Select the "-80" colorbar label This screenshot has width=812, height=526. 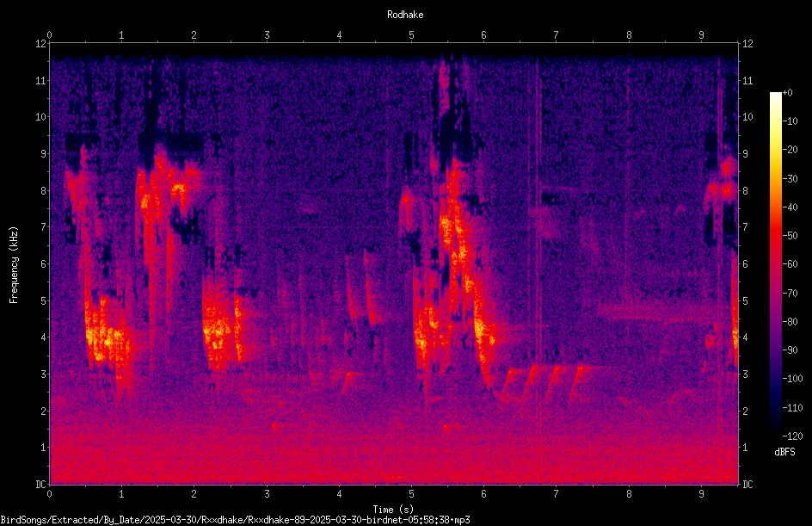click(790, 322)
